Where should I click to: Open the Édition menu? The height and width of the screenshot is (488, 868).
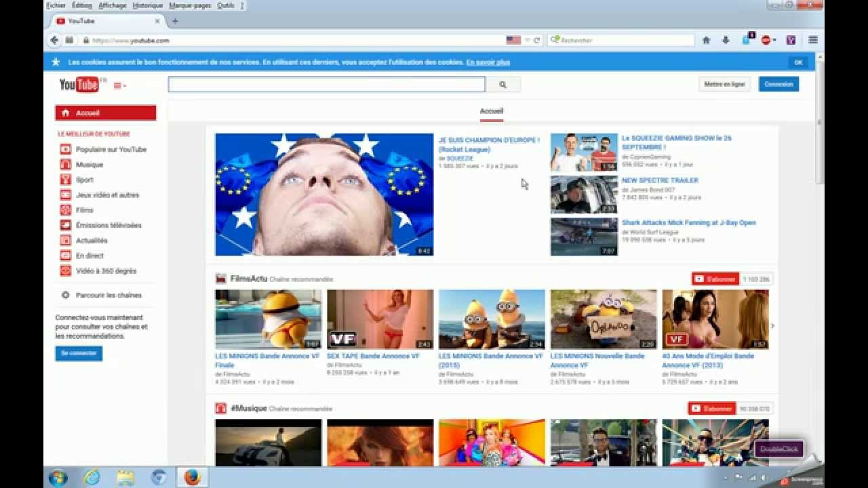[81, 5]
